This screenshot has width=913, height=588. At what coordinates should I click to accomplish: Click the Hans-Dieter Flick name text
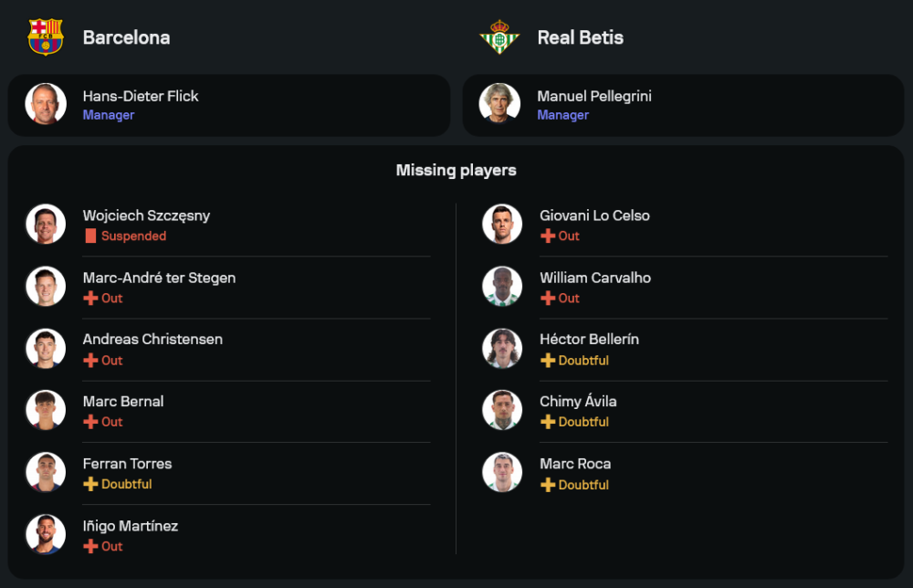[x=141, y=96]
